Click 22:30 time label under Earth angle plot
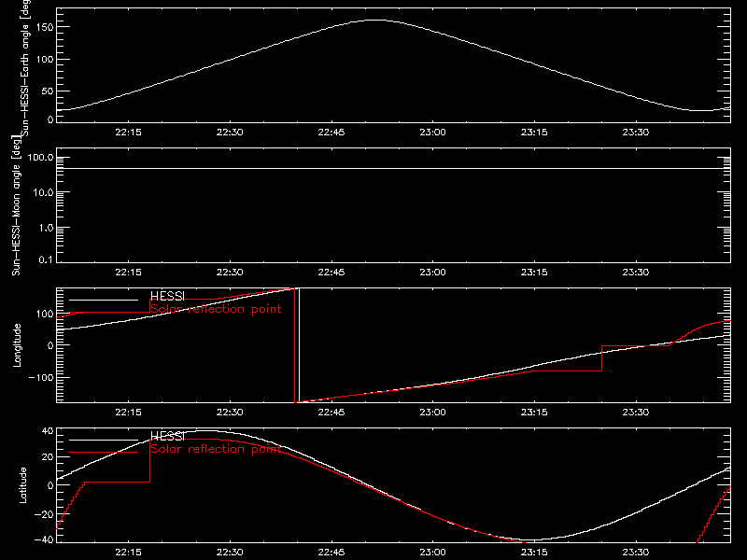The height and width of the screenshot is (560, 747). [230, 133]
